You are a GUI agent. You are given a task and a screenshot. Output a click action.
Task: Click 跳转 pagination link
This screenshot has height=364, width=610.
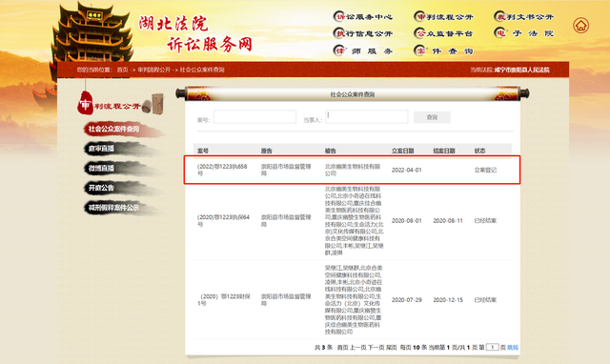click(x=513, y=347)
